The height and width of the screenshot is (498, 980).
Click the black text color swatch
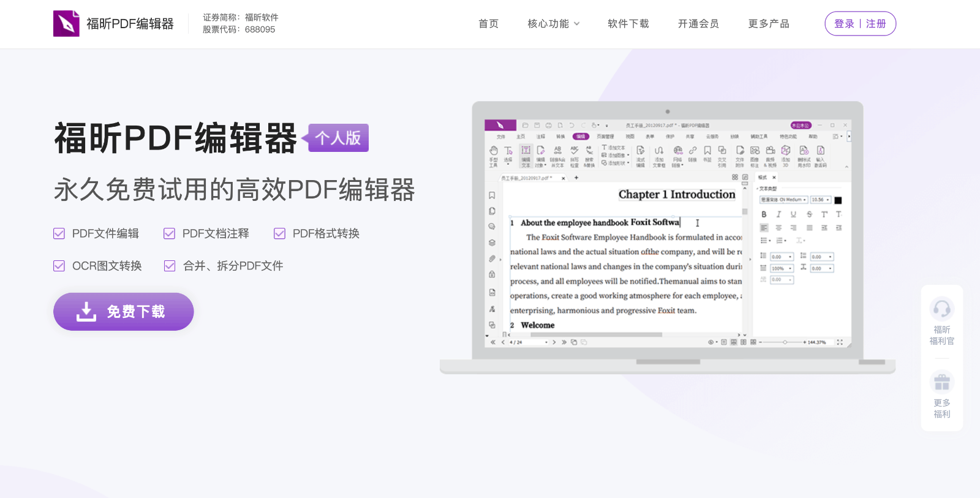point(838,200)
